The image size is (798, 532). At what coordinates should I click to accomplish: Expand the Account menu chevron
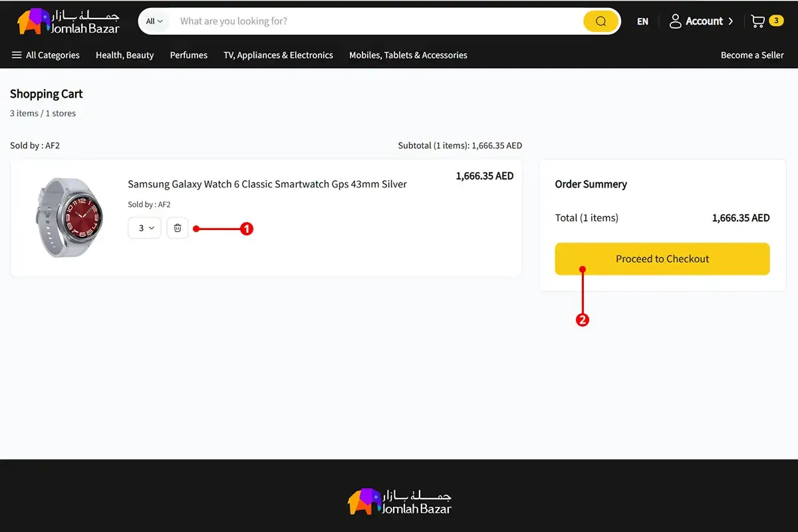click(731, 21)
